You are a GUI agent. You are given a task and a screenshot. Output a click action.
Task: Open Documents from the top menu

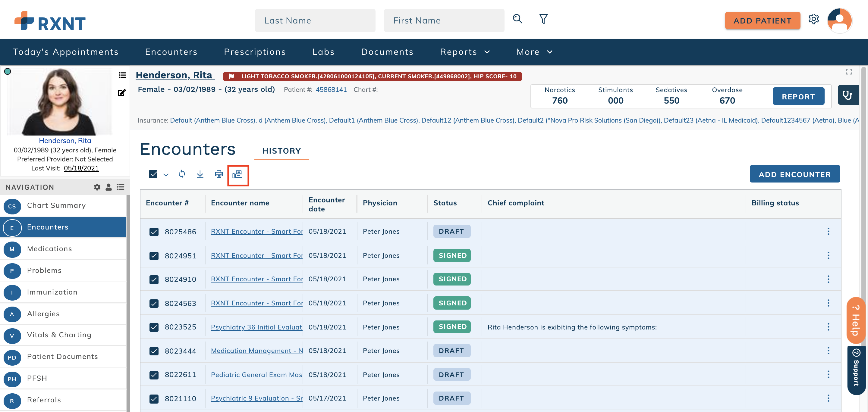pyautogui.click(x=387, y=52)
